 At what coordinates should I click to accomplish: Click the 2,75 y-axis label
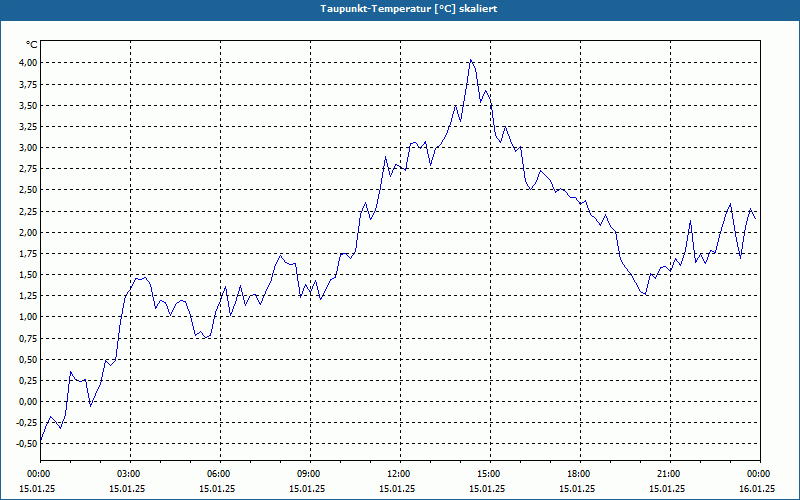point(29,169)
